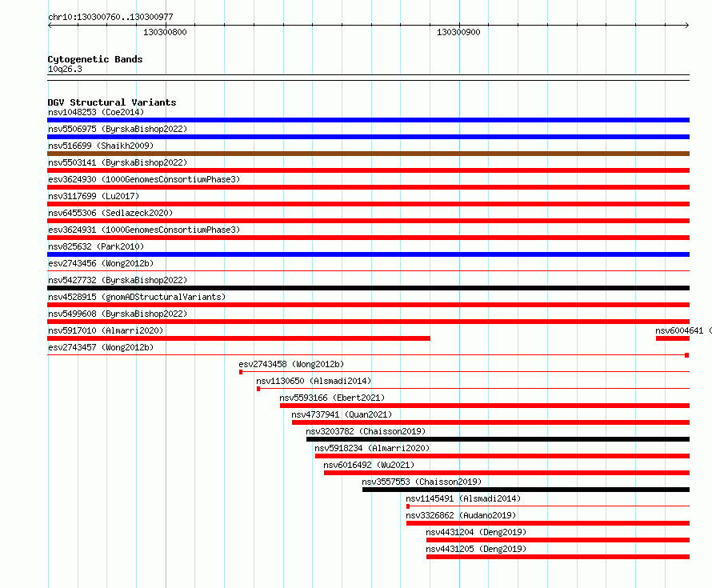Image resolution: width=712 pixels, height=588 pixels.
Task: Click the 10q26.3 cytogenetic band label
Action: pos(65,69)
